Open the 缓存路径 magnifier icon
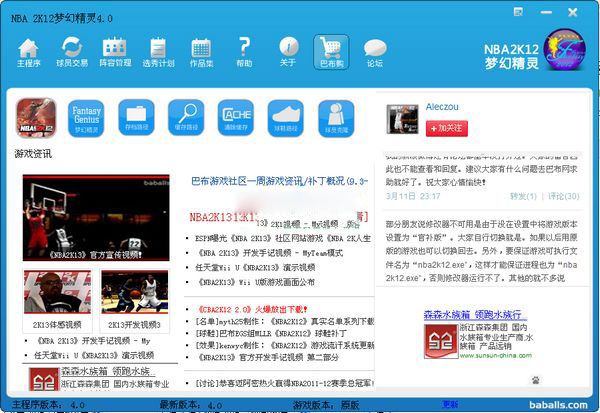This screenshot has width=600, height=413. click(x=186, y=118)
